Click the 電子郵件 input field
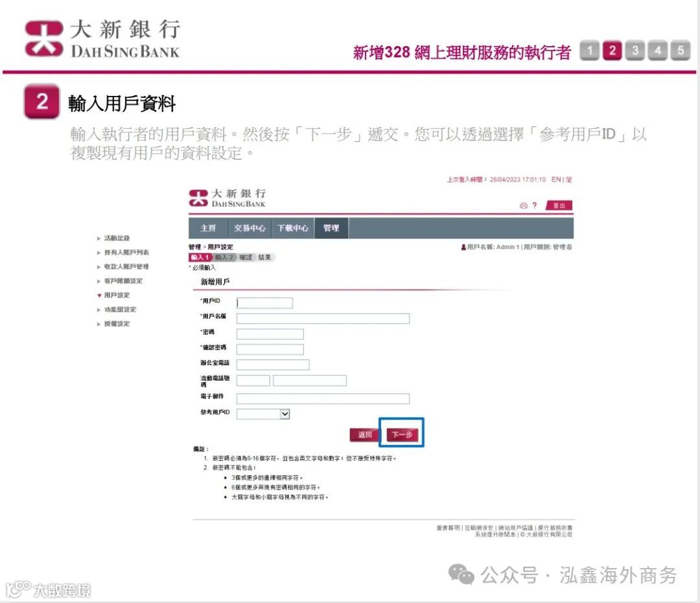This screenshot has height=603, width=700. point(323,398)
